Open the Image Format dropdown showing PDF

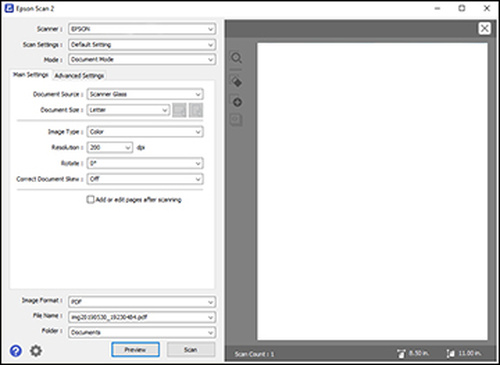pos(142,302)
